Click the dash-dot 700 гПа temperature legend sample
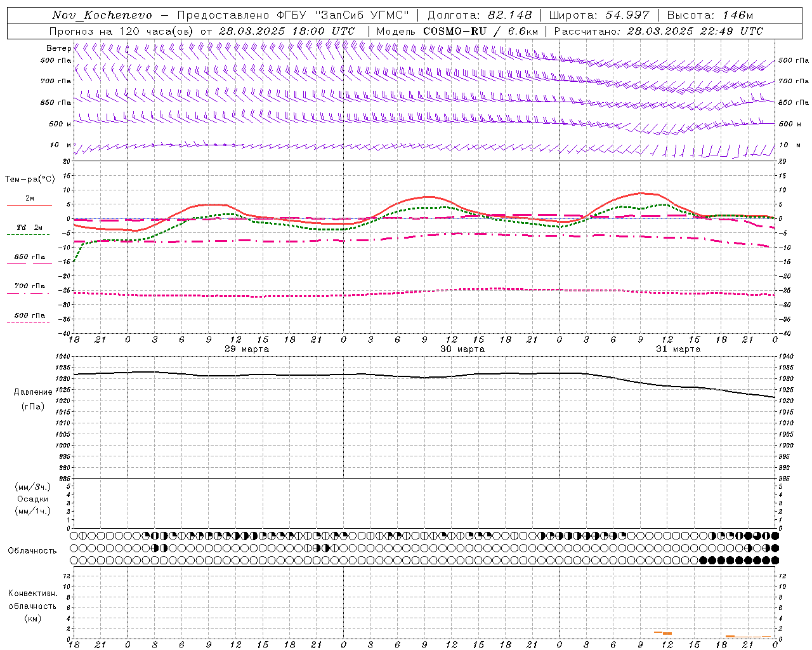 (x=28, y=293)
